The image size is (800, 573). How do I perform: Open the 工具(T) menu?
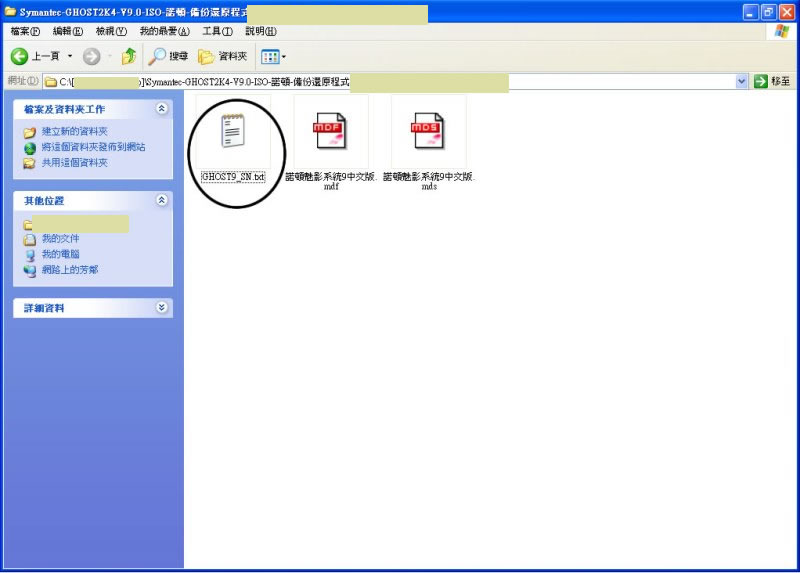pos(217,31)
